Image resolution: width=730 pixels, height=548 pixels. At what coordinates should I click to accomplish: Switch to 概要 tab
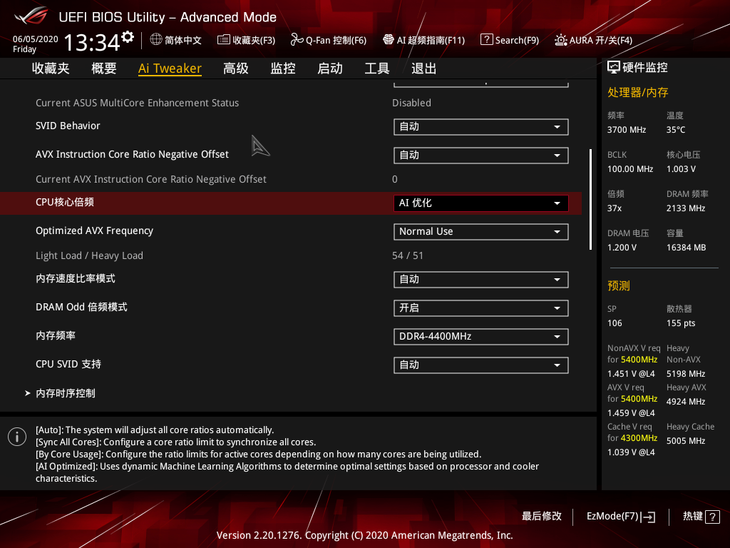(x=104, y=68)
